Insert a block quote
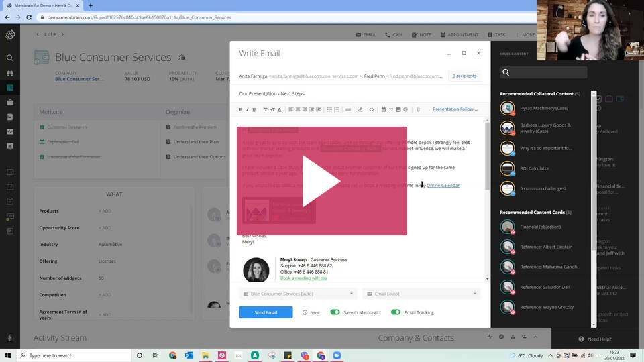Viewport: 644px width, 362px height. (391, 109)
